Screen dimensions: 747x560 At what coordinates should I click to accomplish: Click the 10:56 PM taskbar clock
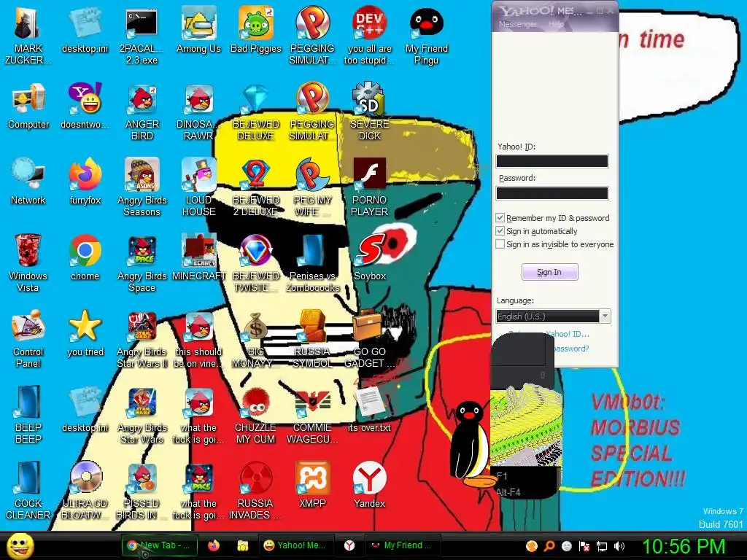tap(683, 546)
